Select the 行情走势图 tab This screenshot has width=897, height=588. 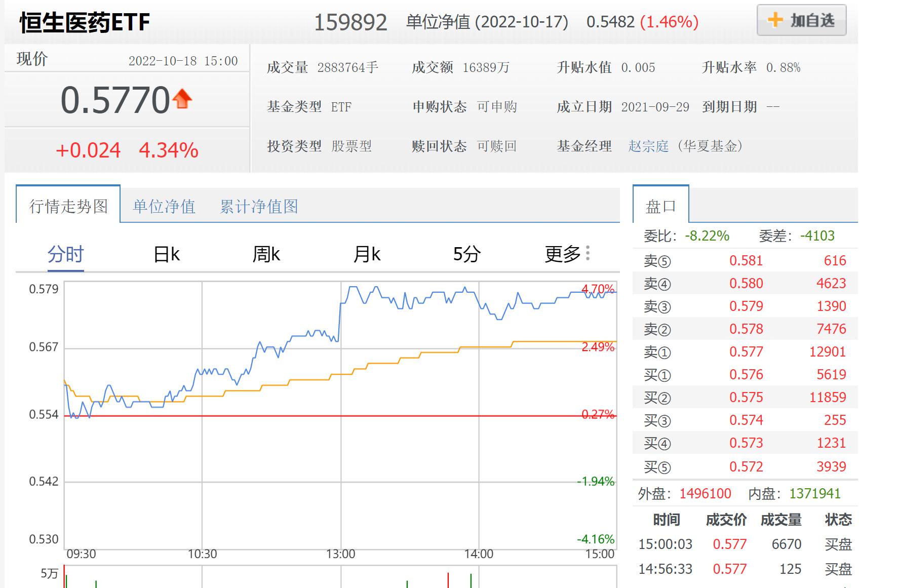(x=68, y=205)
